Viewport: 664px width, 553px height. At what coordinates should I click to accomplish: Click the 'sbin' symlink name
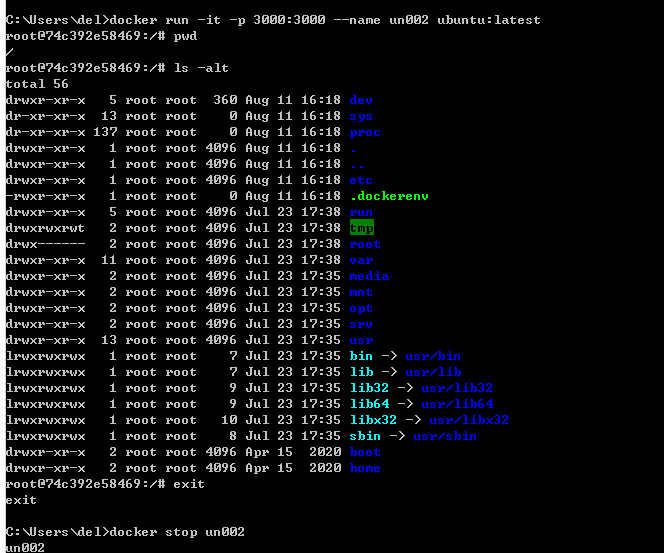365,436
